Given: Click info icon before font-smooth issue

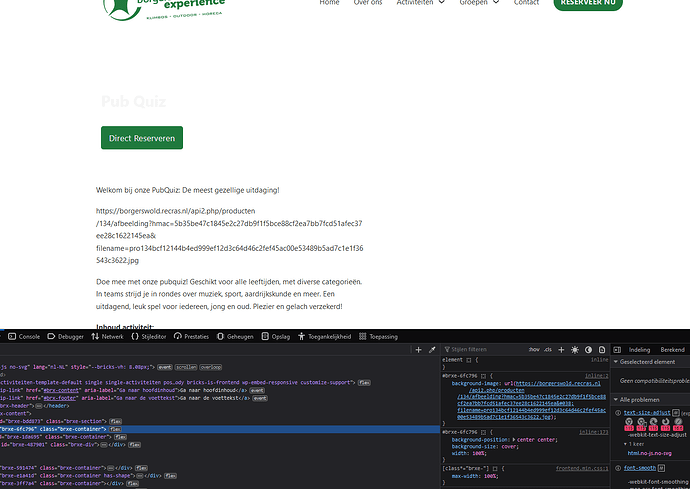Looking at the screenshot, I should (618, 468).
